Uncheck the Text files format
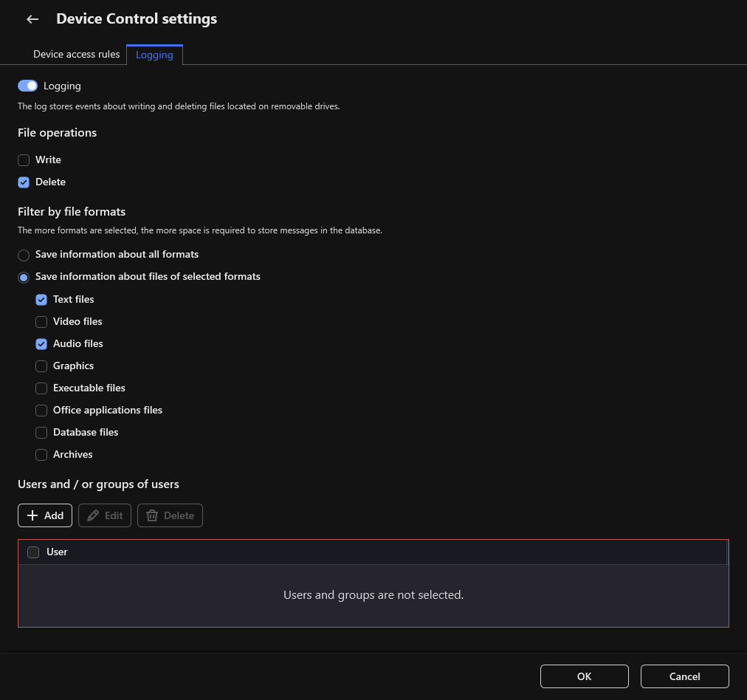Image resolution: width=747 pixels, height=700 pixels. 41,299
